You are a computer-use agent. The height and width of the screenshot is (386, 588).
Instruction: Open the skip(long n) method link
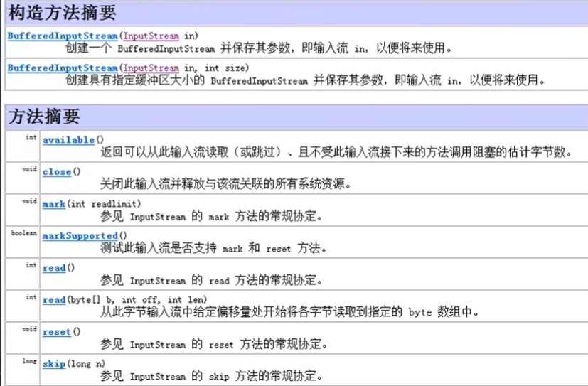coord(54,364)
